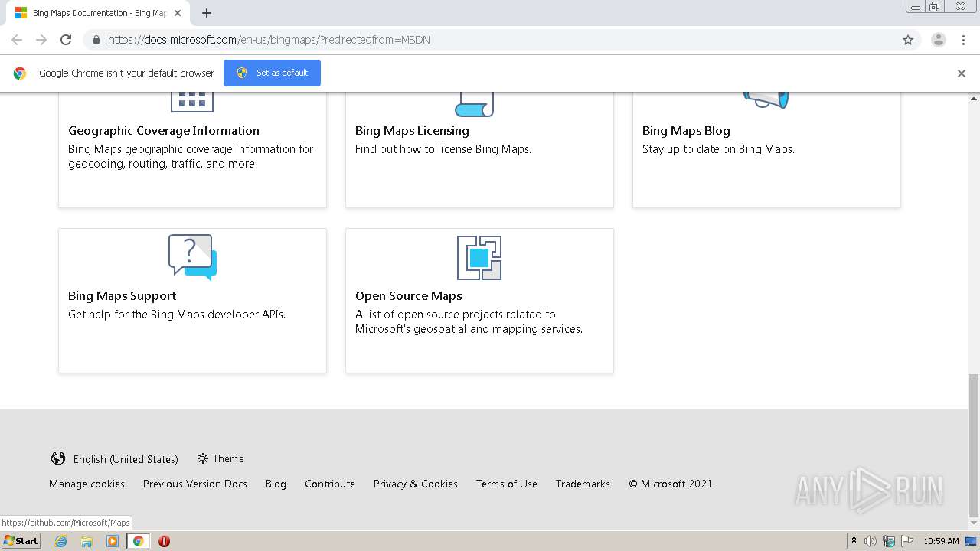Screen dimensions: 980x551
Task: Close the Bing Maps Documentation tab
Action: pos(178,13)
